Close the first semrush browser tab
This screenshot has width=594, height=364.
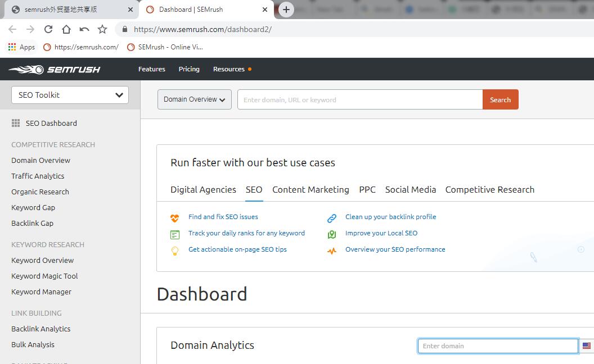tap(130, 10)
